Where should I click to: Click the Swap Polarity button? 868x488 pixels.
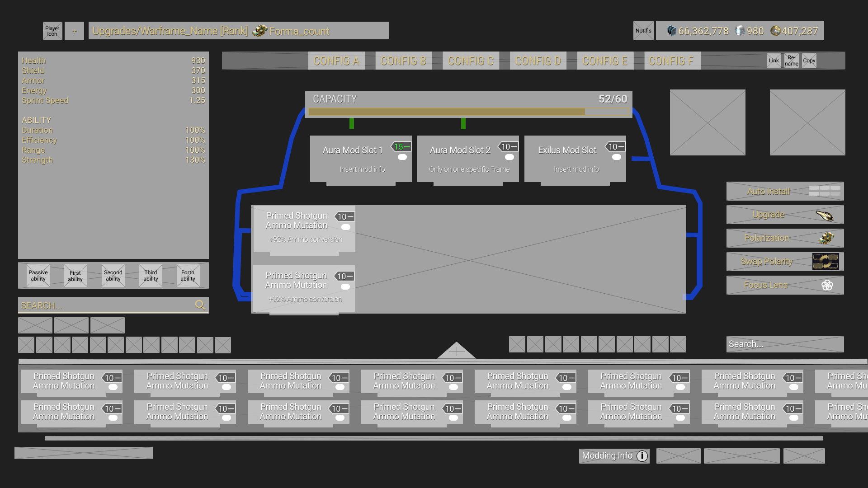[x=785, y=262]
